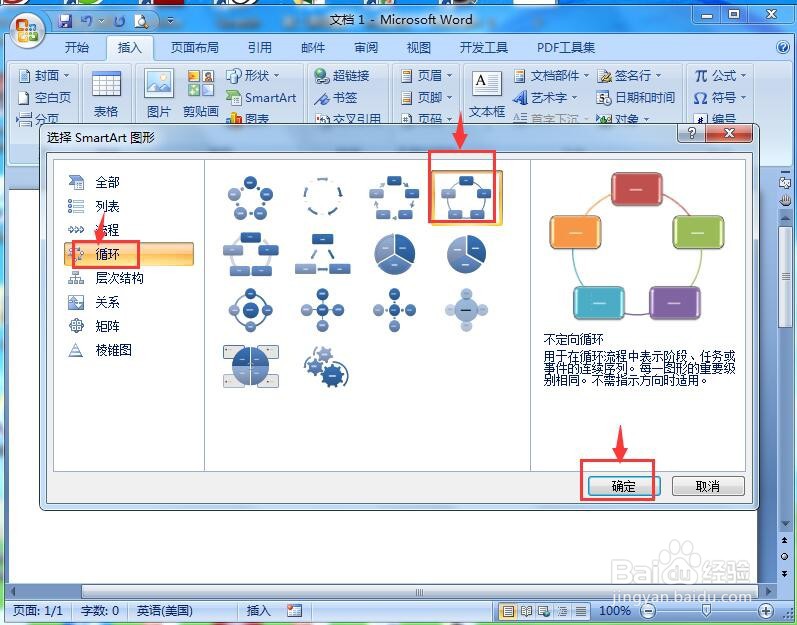The height and width of the screenshot is (625, 797).
Task: Insert a 空白页 blank page
Action: tap(45, 97)
